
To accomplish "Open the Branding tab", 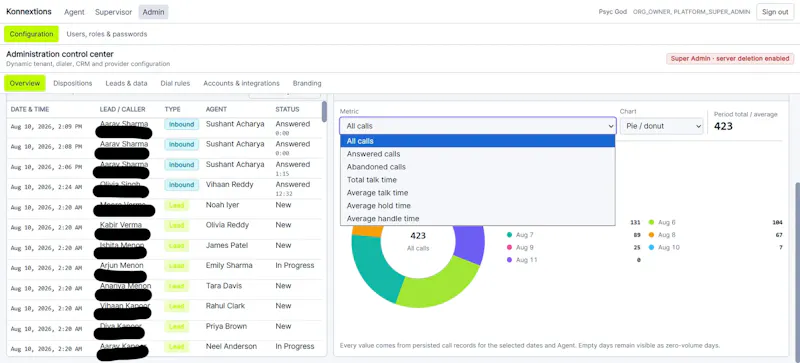I will pyautogui.click(x=307, y=83).
